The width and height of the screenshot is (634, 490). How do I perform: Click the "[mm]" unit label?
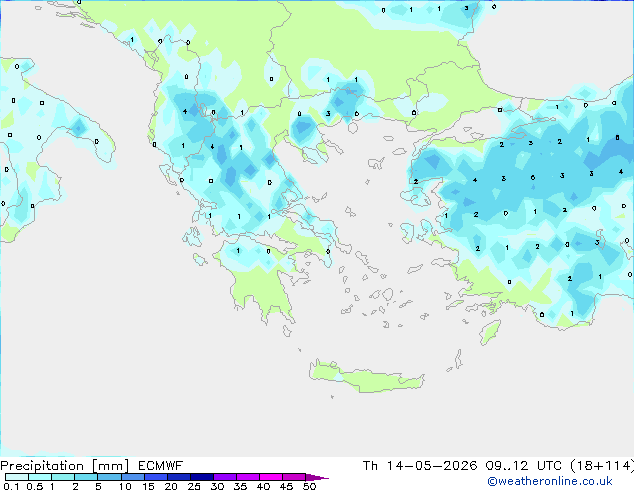(110, 466)
